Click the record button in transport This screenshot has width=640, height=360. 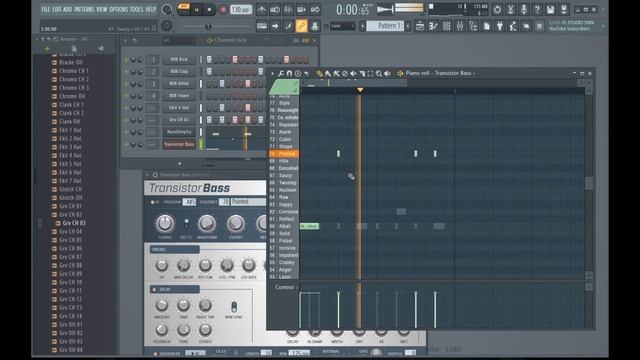(223, 9)
